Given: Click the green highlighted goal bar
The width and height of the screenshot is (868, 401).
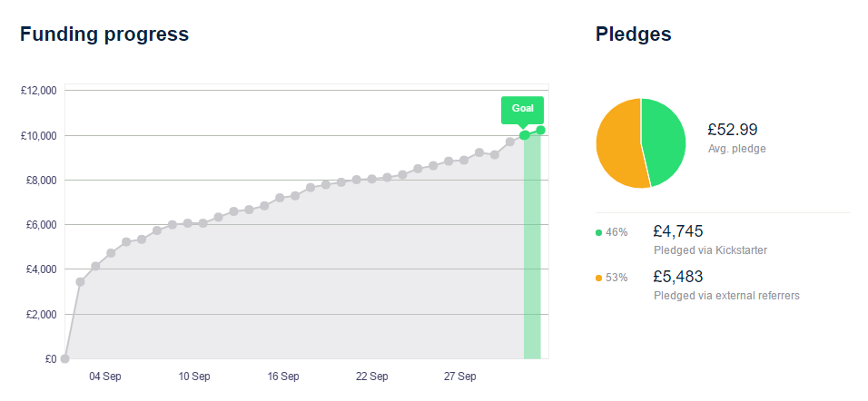Looking at the screenshot, I should click(532, 254).
